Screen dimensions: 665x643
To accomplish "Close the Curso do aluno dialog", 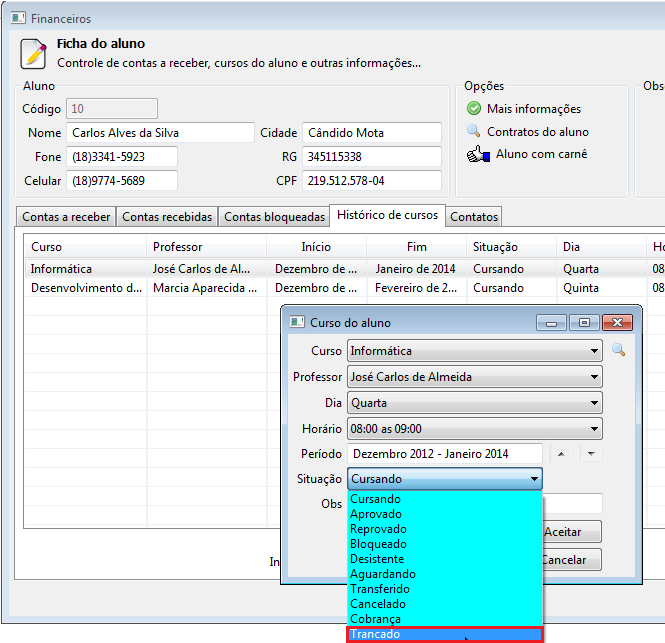I will [618, 323].
